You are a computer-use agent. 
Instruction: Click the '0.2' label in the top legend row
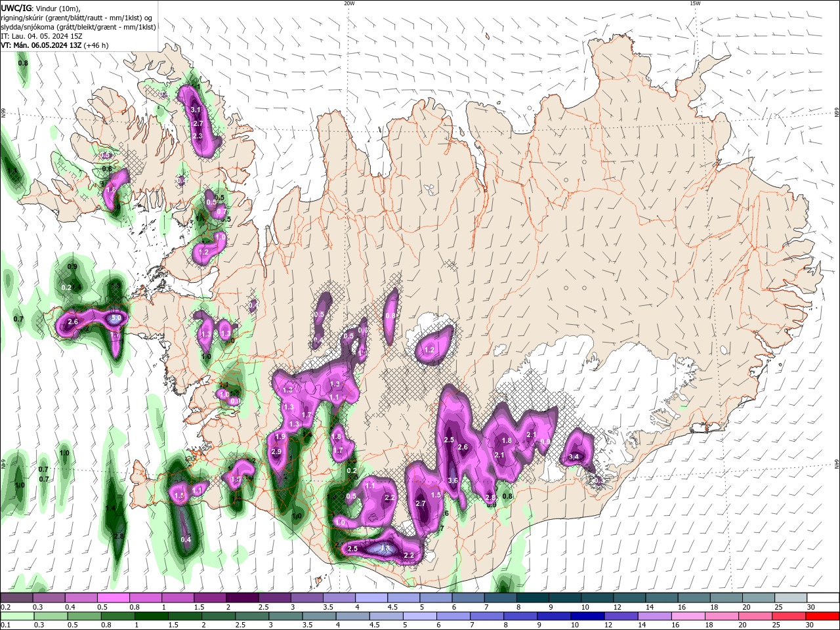pyautogui.click(x=5, y=607)
